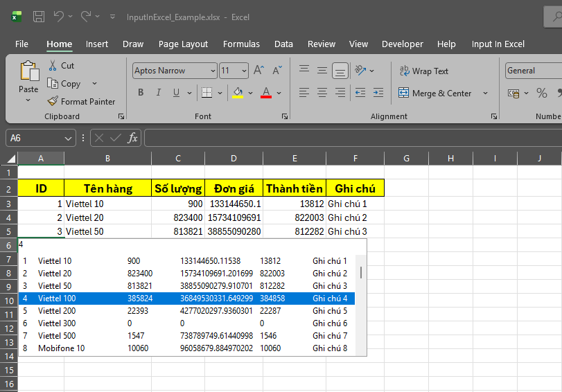Click Increase Indent icon
Image resolution: width=562 pixels, height=392 pixels.
(x=378, y=93)
